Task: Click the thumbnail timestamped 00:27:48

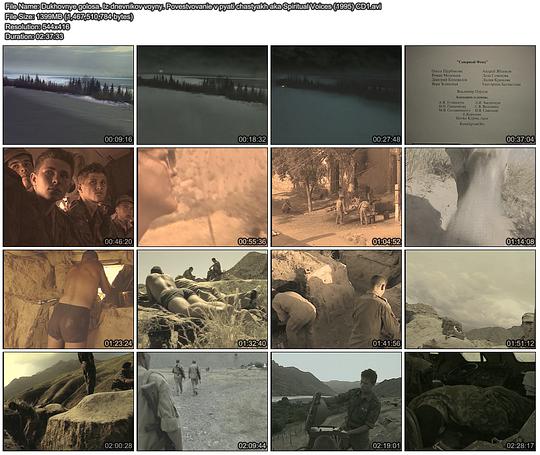Action: point(336,95)
